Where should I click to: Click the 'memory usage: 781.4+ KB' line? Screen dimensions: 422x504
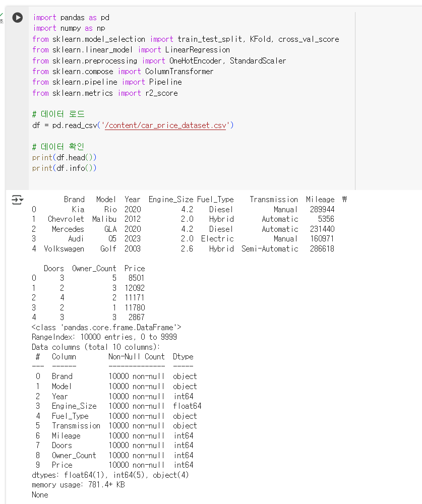[x=78, y=485]
